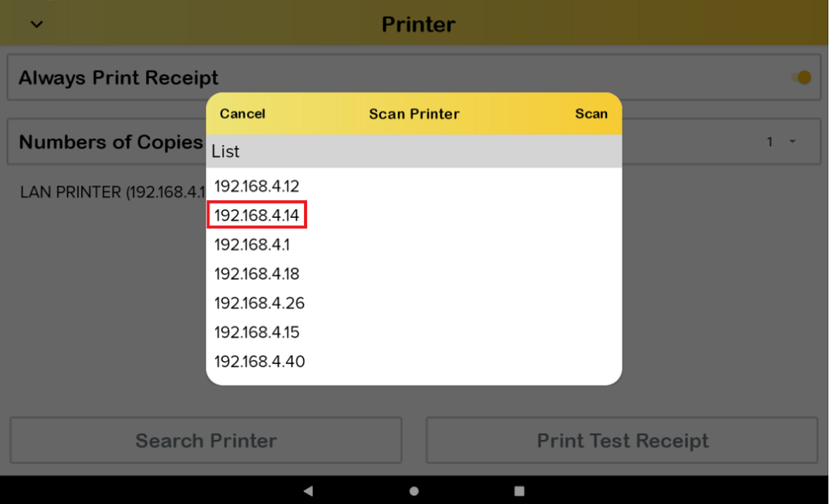This screenshot has height=504, width=830.
Task: Choose printer at 192.168.4.26
Action: point(259,302)
